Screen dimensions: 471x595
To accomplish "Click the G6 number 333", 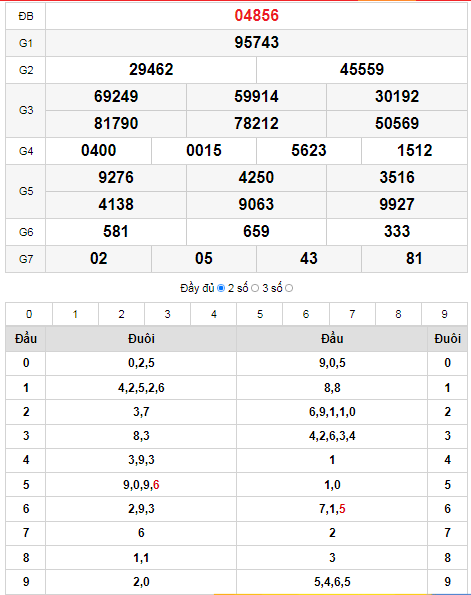I will coord(397,231).
